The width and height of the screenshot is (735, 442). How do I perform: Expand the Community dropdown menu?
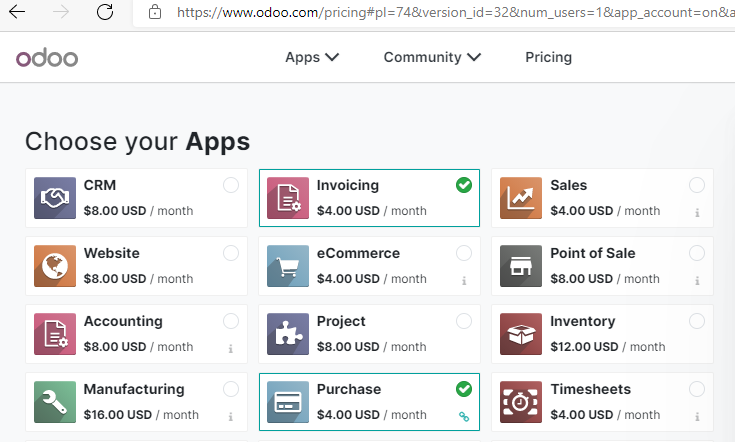432,57
